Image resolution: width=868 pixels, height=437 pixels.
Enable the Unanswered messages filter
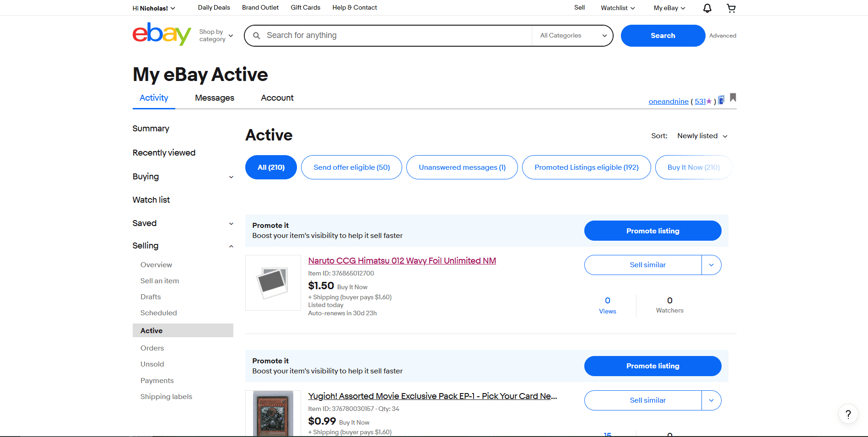click(462, 167)
